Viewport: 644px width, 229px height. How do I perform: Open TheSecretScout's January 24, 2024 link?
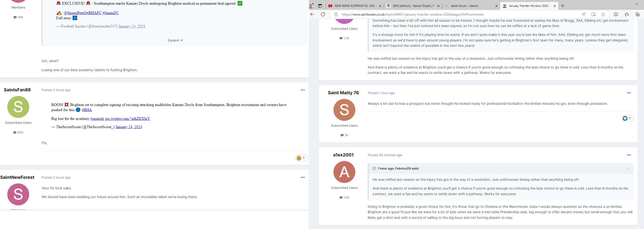click(x=129, y=127)
